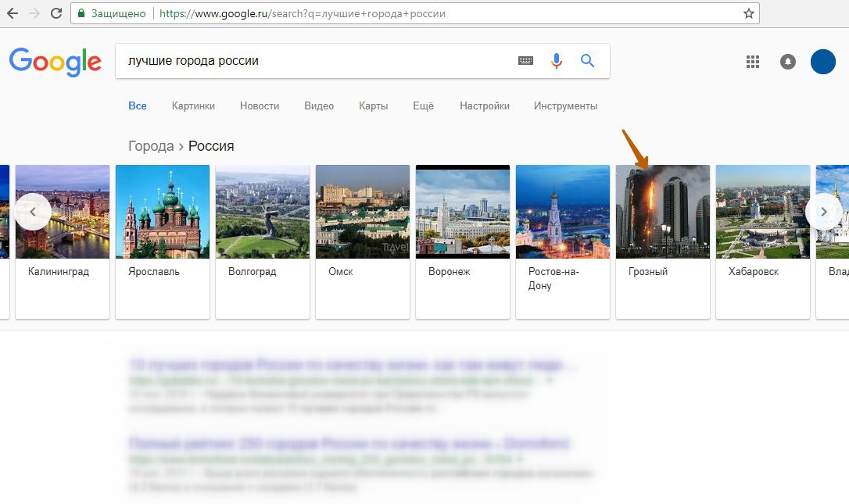Click the Россия breadcrumb text

[211, 146]
